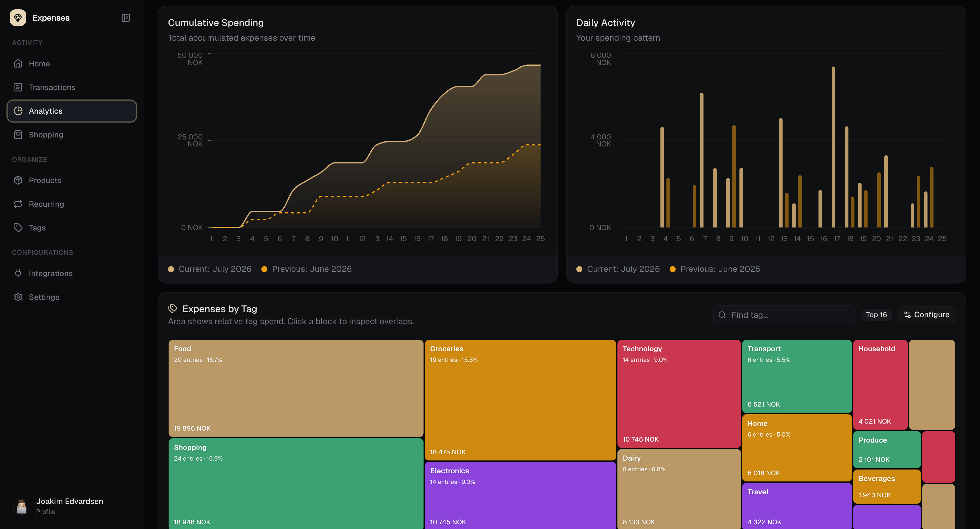Click the Integrations plug icon
This screenshot has height=529, width=980.
click(x=18, y=273)
